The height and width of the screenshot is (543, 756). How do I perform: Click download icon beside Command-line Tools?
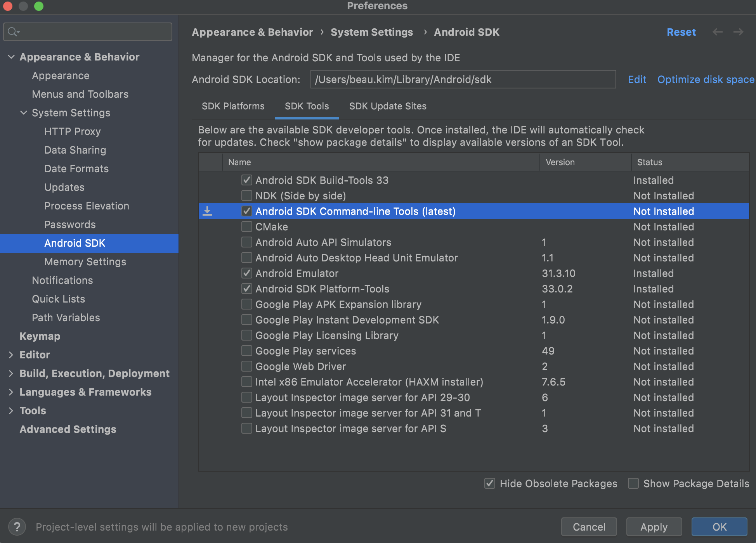208,211
